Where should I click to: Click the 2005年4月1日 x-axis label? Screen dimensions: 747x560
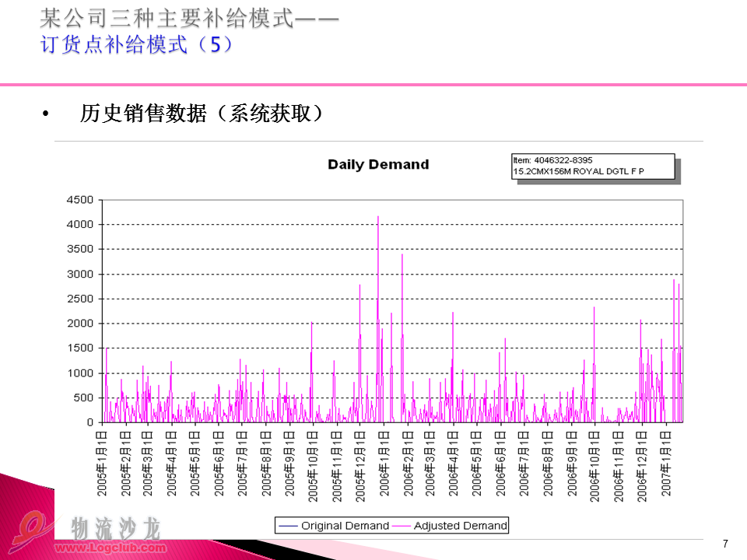coord(171,464)
